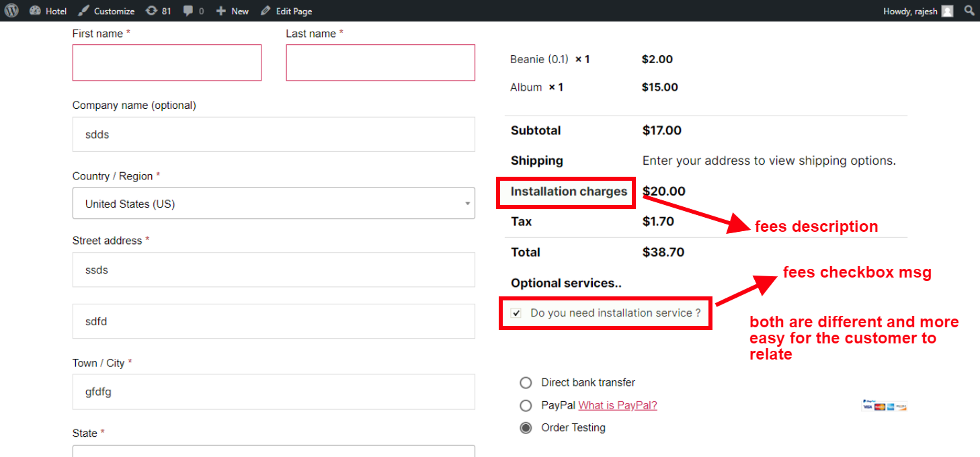Open the updates icon showing 81
The image size is (980, 457).
coord(152,11)
